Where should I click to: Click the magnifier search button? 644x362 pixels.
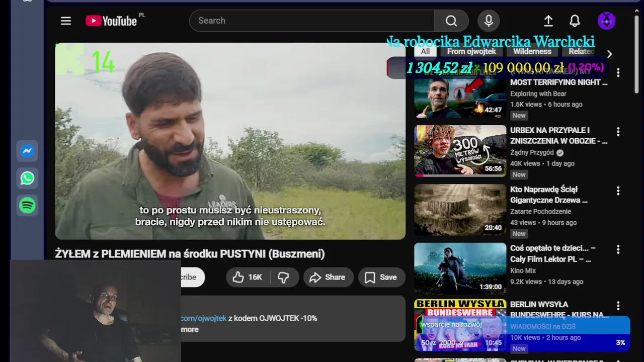tap(451, 21)
